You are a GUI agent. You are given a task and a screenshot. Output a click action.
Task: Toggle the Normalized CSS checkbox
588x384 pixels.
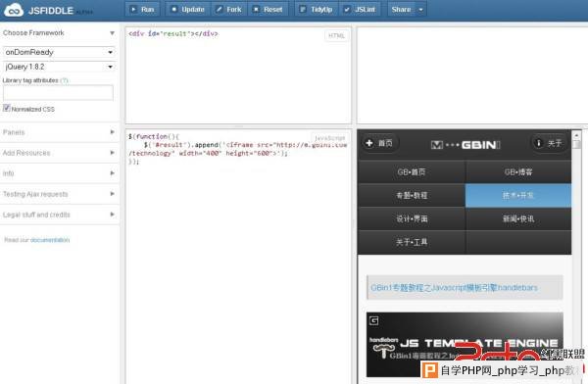[7, 108]
